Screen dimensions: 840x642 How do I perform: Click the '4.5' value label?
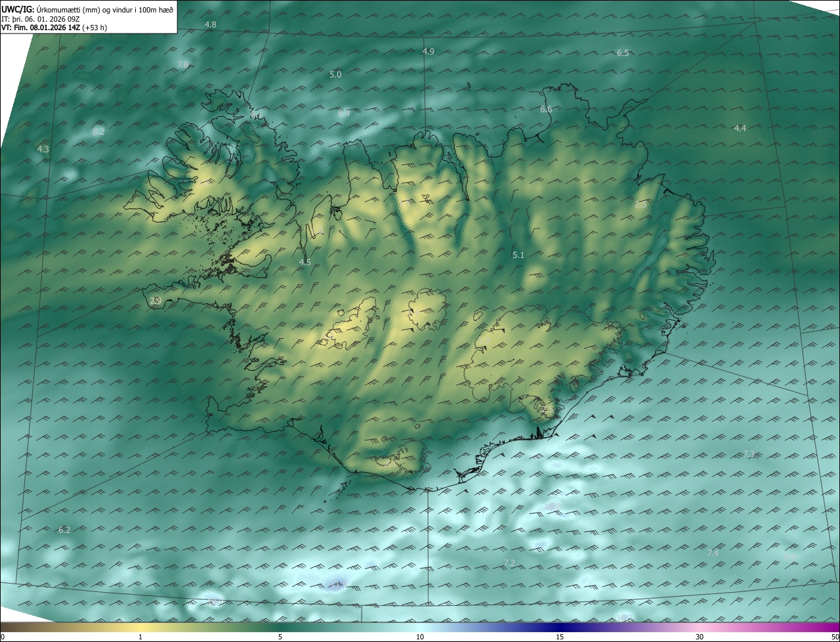(x=305, y=263)
